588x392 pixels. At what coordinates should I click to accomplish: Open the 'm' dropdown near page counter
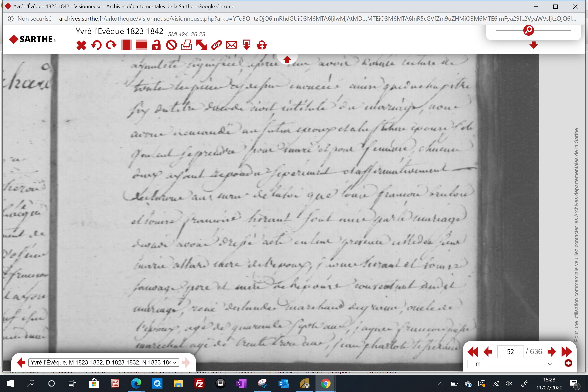click(x=510, y=364)
